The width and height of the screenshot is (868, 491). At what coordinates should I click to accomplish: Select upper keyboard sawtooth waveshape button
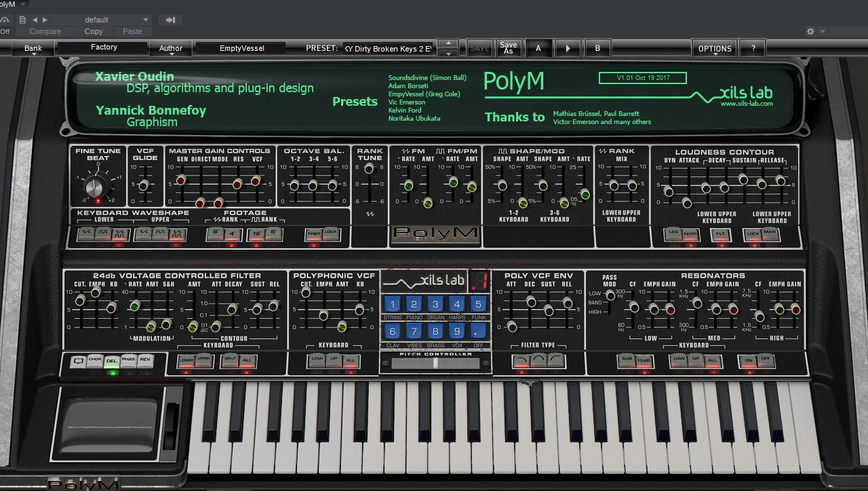[144, 234]
